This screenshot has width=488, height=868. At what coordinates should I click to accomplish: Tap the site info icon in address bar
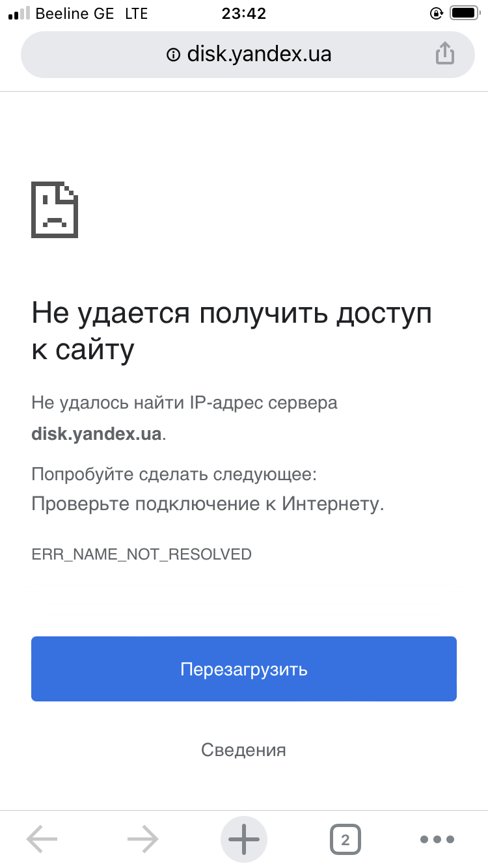[x=173, y=55]
